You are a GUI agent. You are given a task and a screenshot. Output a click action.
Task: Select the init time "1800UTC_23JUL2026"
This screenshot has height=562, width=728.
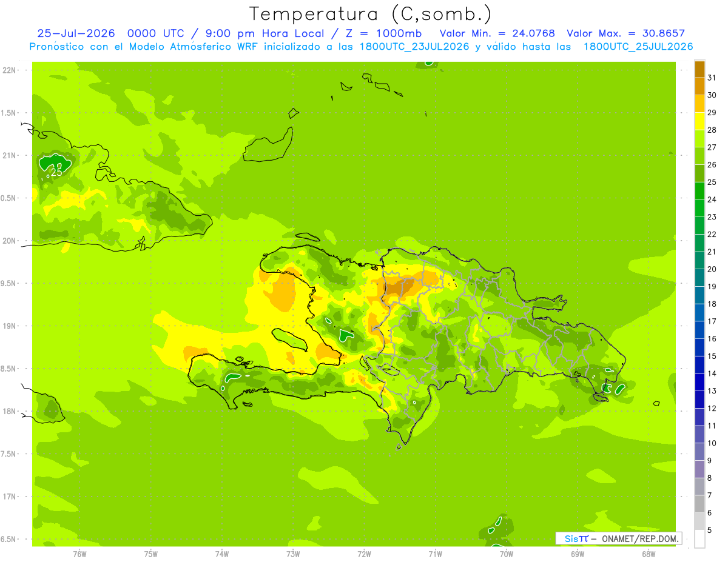(414, 47)
